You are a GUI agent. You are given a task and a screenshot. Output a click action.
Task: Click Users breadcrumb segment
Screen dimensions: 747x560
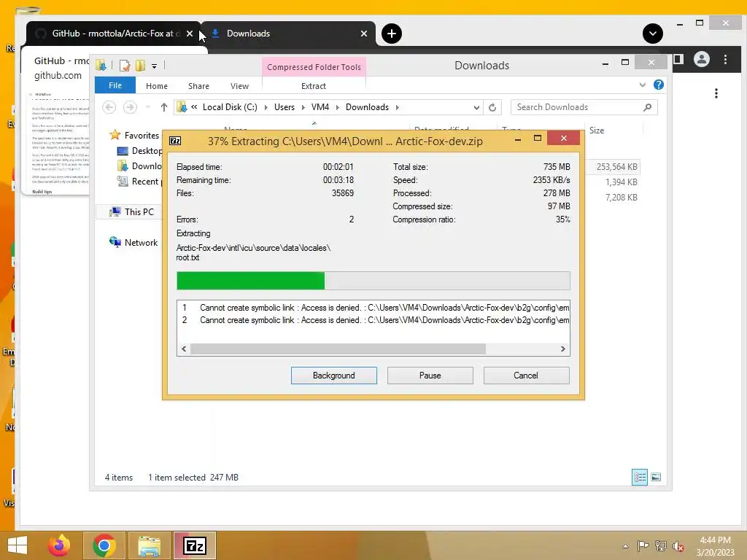coord(285,107)
